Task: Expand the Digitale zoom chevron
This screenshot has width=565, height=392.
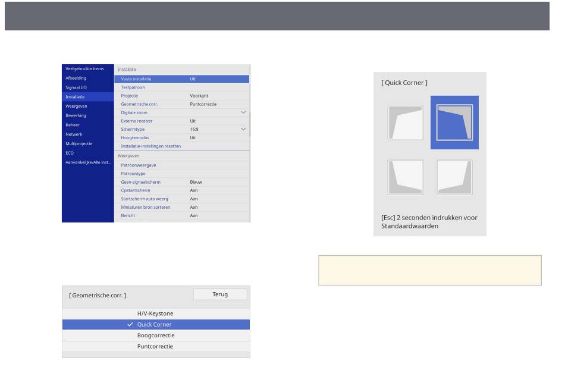Action: [243, 112]
